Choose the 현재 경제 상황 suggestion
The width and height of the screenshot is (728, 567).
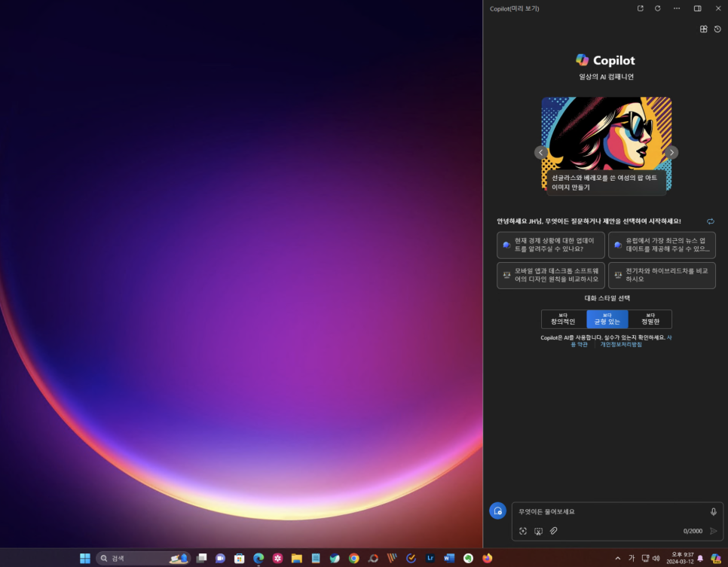coord(551,245)
